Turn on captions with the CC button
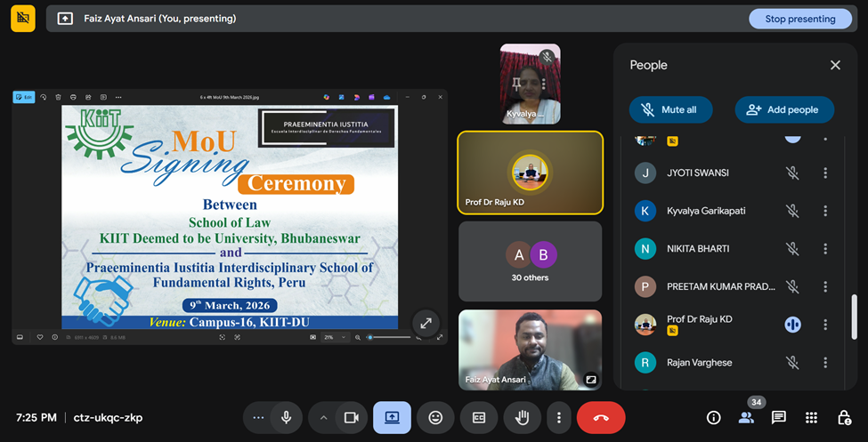The image size is (868, 442). point(479,418)
